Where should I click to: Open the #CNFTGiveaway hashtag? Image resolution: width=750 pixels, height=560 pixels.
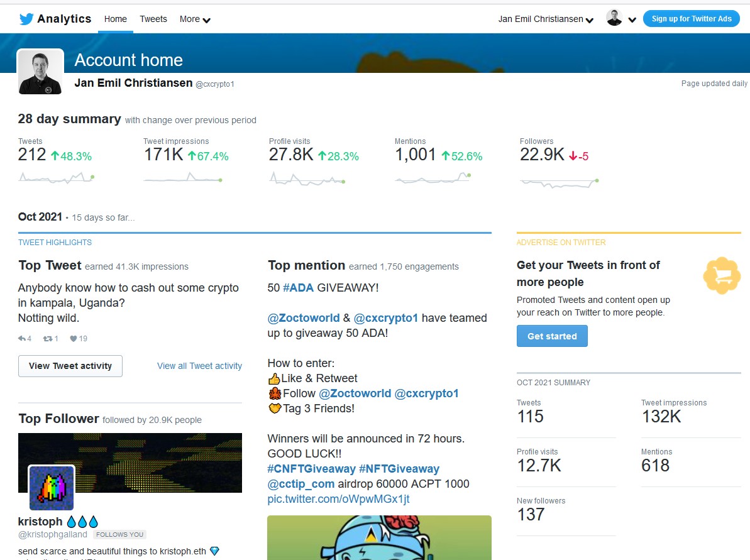point(311,469)
